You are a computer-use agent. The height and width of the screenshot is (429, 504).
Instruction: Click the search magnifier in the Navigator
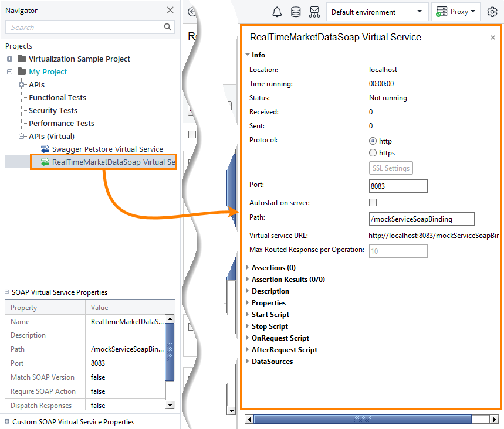(x=168, y=27)
